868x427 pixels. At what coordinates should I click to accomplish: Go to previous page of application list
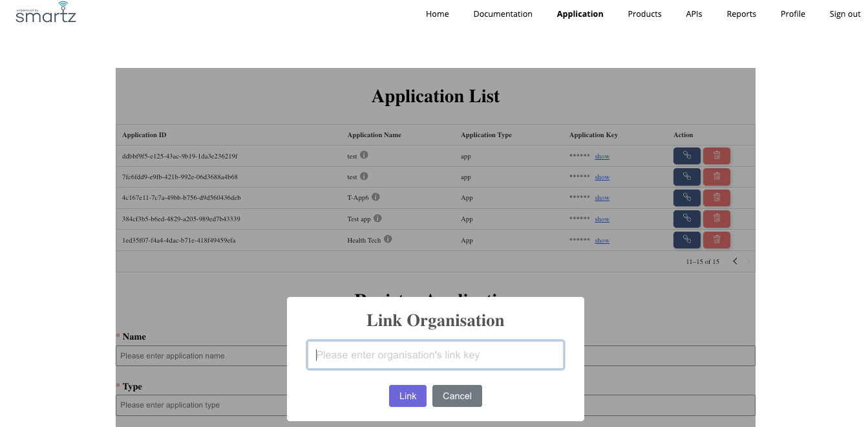[x=735, y=261]
